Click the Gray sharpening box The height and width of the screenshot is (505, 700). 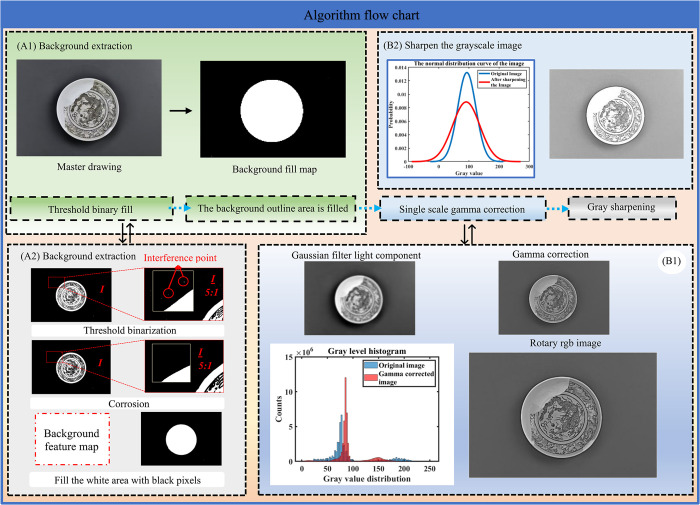pos(621,207)
